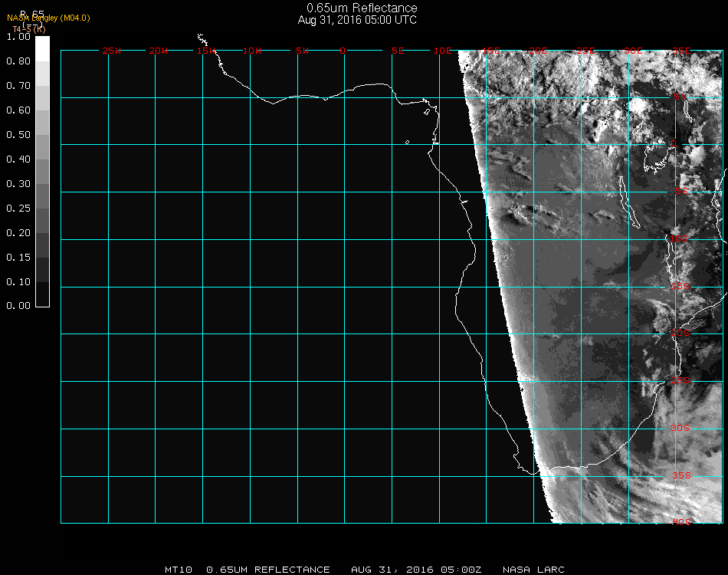Click the "0.65um Reflectance" title text
Image resolution: width=728 pixels, height=575 pixels.
pyautogui.click(x=362, y=8)
